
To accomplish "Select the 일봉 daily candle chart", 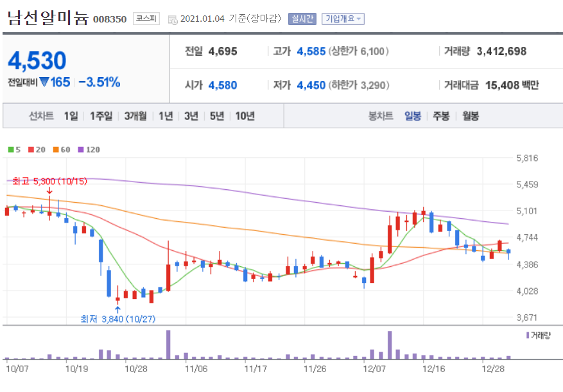I will tap(413, 116).
